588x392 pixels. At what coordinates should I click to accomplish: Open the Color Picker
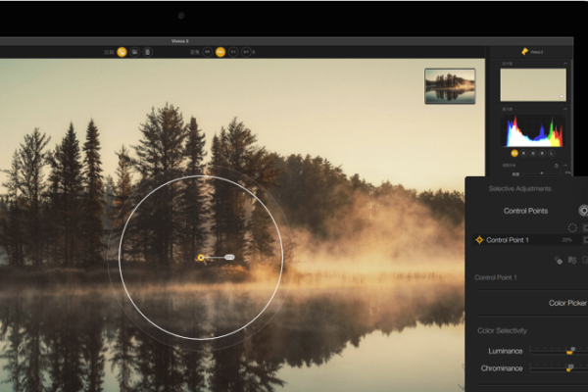(x=567, y=303)
